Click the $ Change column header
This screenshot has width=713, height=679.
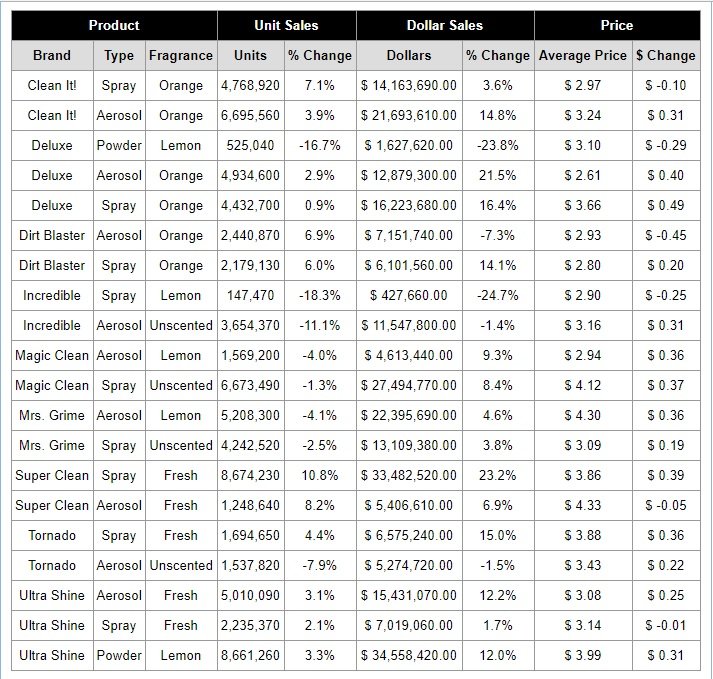coord(666,56)
